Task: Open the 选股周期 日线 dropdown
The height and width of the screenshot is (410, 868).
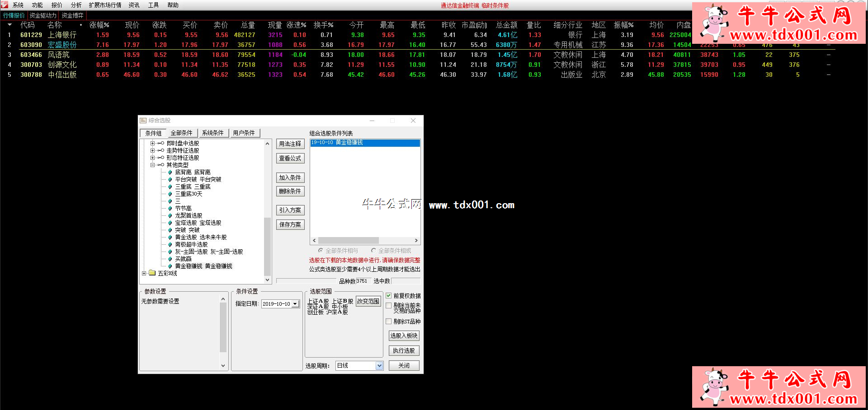Action: click(379, 366)
